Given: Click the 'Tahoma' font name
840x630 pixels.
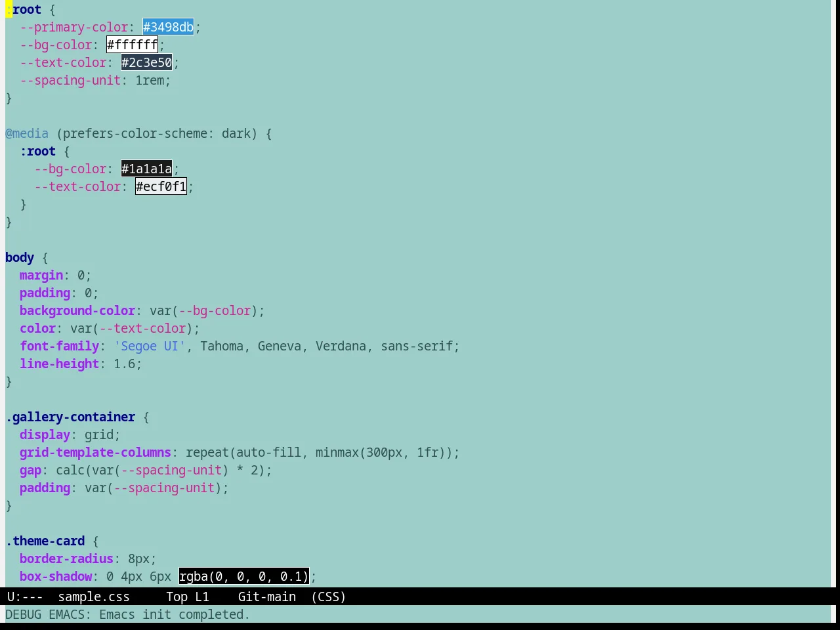Looking at the screenshot, I should pyautogui.click(x=222, y=346).
